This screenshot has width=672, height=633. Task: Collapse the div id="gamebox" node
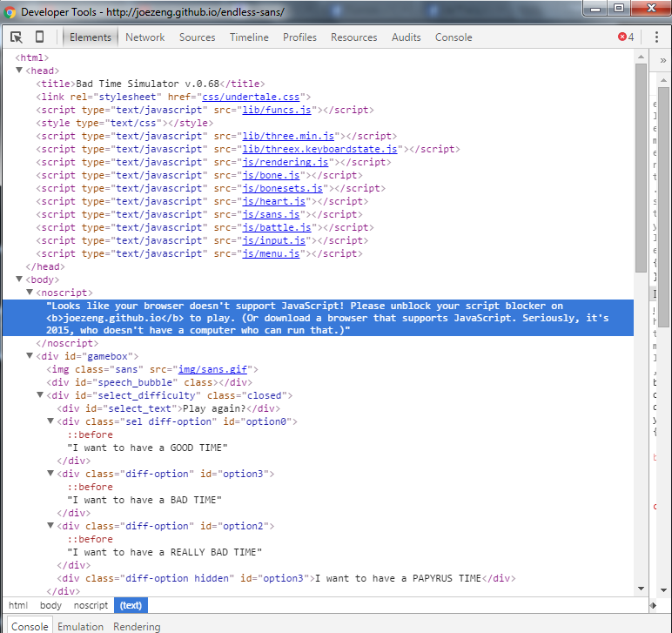pyautogui.click(x=30, y=356)
